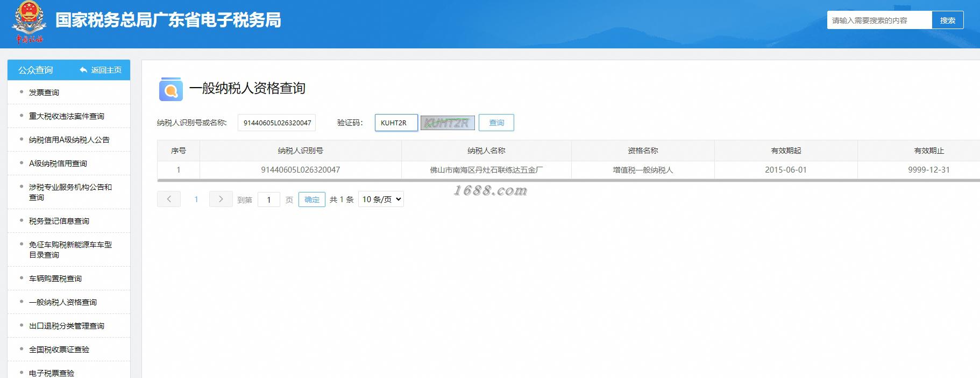Click the 共 1 条 total count text
The height and width of the screenshot is (378, 980).
(342, 199)
